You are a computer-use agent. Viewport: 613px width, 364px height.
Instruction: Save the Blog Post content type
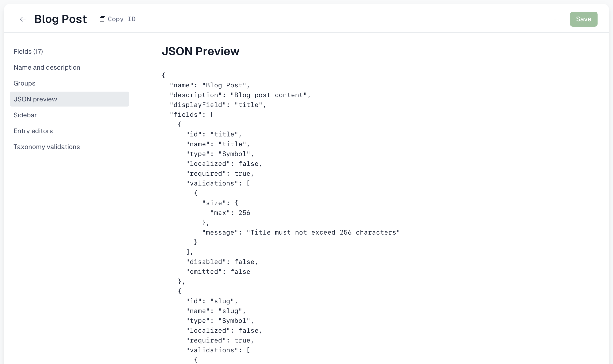(x=584, y=19)
